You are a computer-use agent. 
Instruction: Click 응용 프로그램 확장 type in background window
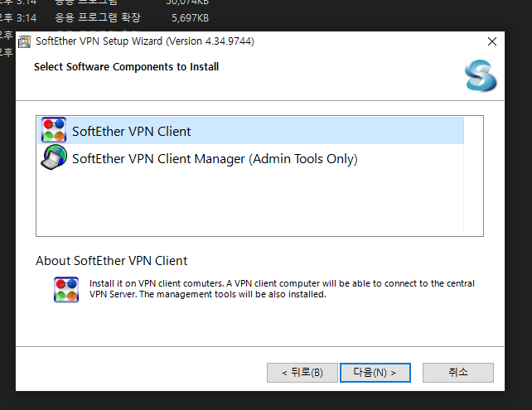[x=98, y=17]
